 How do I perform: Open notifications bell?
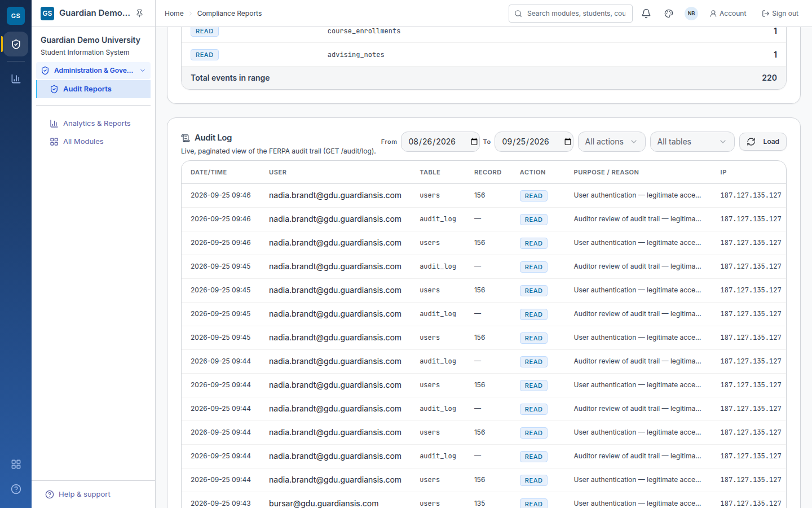[646, 14]
